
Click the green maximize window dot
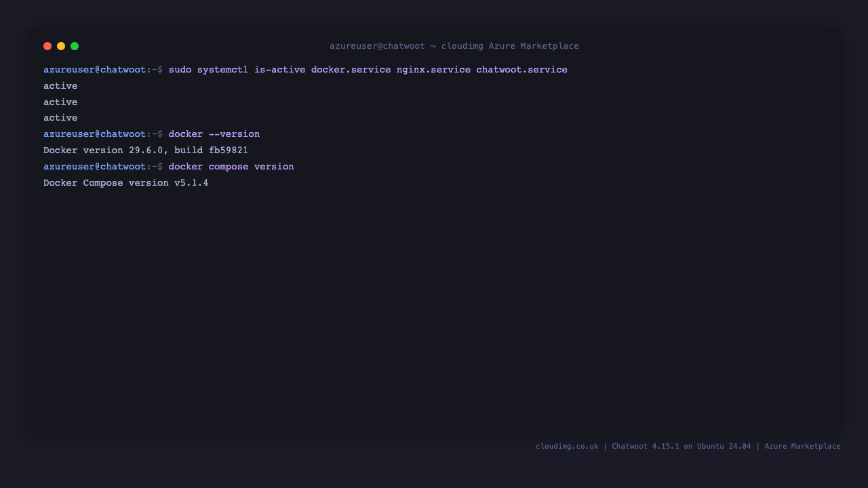coord(75,46)
